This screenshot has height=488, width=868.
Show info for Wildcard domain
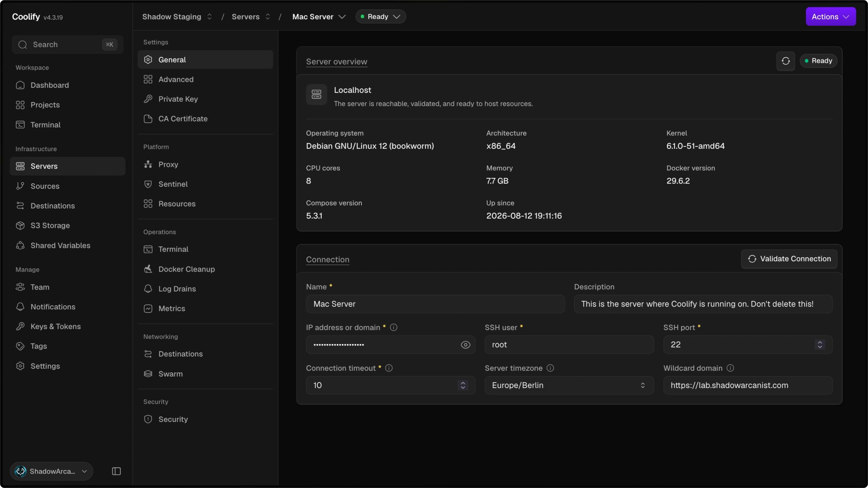730,368
